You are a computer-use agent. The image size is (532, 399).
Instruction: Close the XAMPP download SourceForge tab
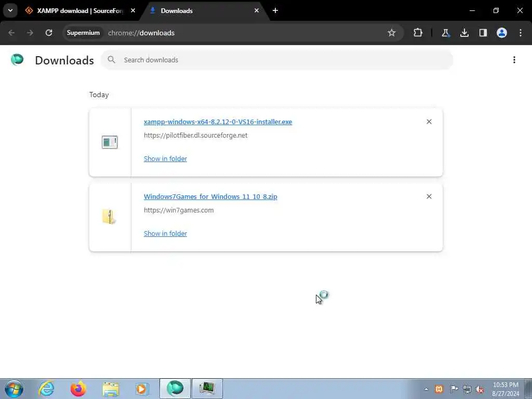click(133, 10)
